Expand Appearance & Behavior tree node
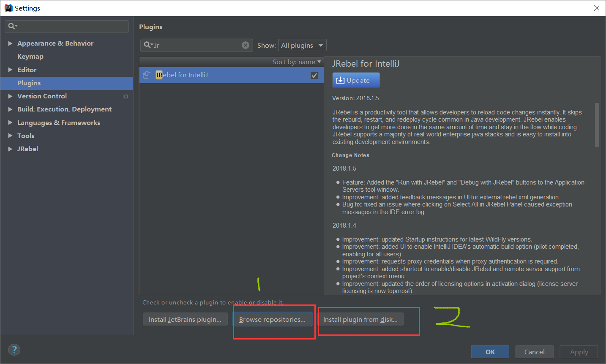Image resolution: width=606 pixels, height=364 pixels. click(10, 43)
